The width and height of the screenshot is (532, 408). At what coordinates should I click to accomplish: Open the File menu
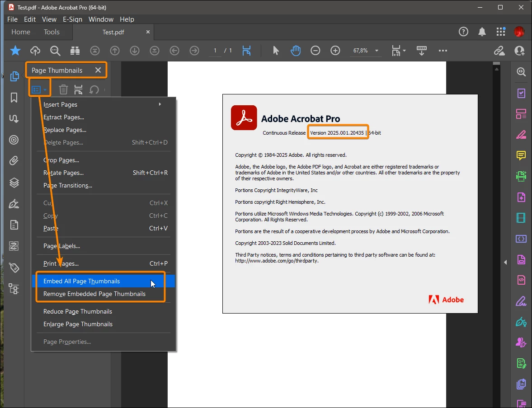point(13,19)
